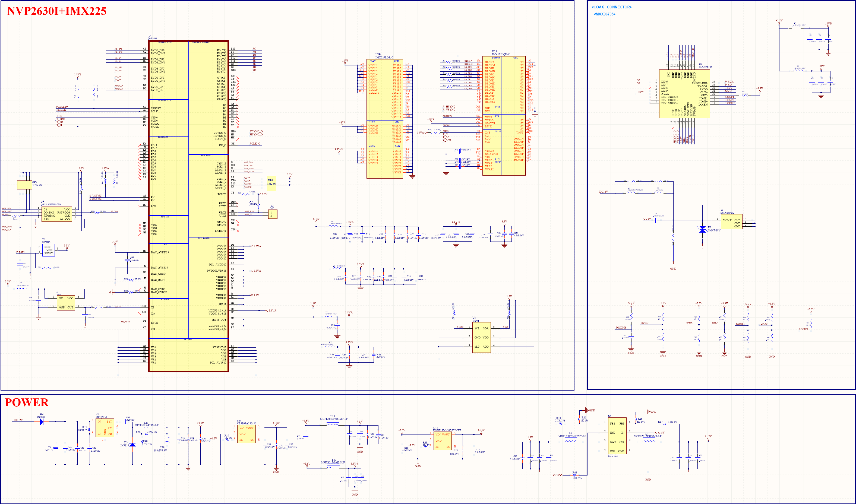Click the R18 2.1K 1% resistor label
Viewport: 856px width, 504px height.
(560, 419)
